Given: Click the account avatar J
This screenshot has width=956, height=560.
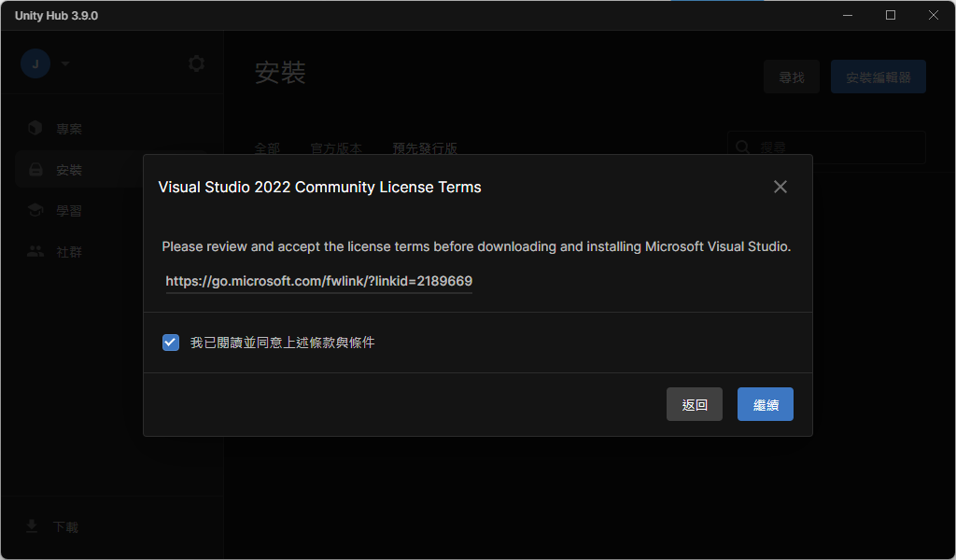Looking at the screenshot, I should click(35, 63).
